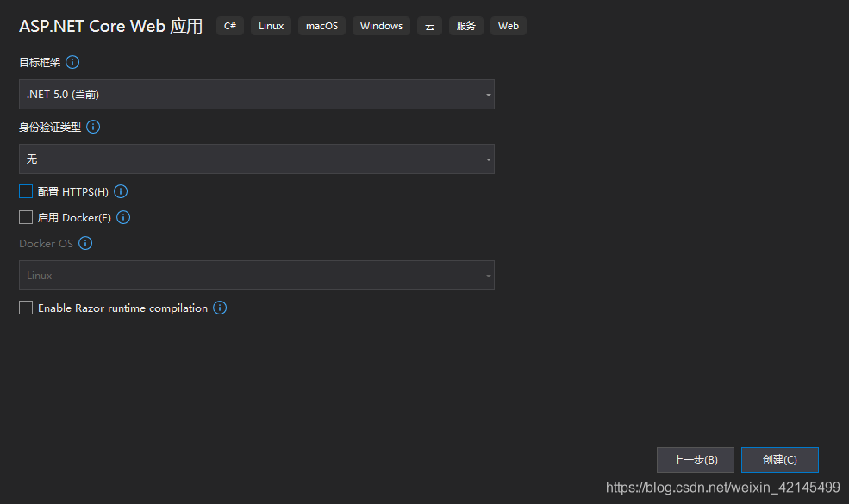Click info icon next to 目标框架 label
This screenshot has height=504, width=849.
click(x=72, y=61)
